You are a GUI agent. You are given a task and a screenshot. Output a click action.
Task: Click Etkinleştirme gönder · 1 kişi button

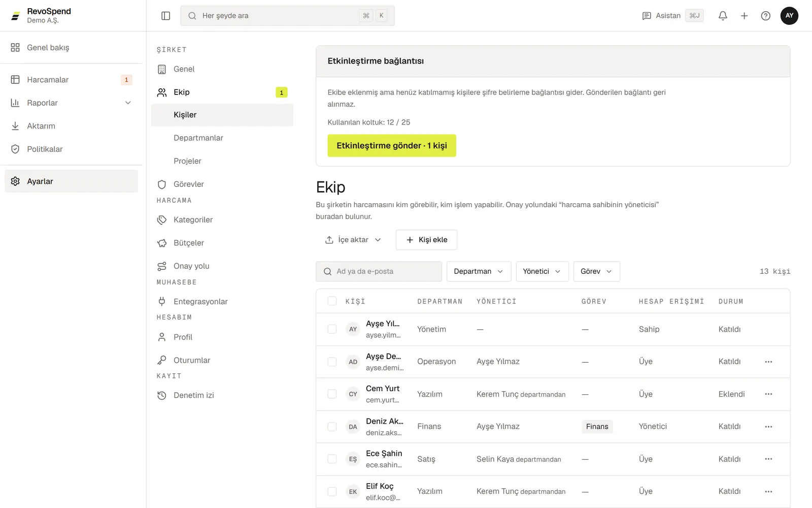point(392,145)
